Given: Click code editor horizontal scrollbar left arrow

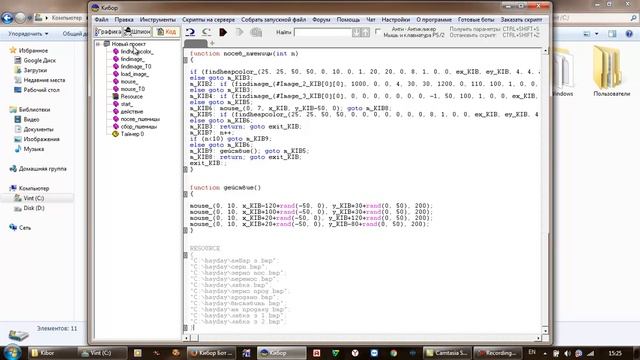Looking at the screenshot, I should point(186,338).
